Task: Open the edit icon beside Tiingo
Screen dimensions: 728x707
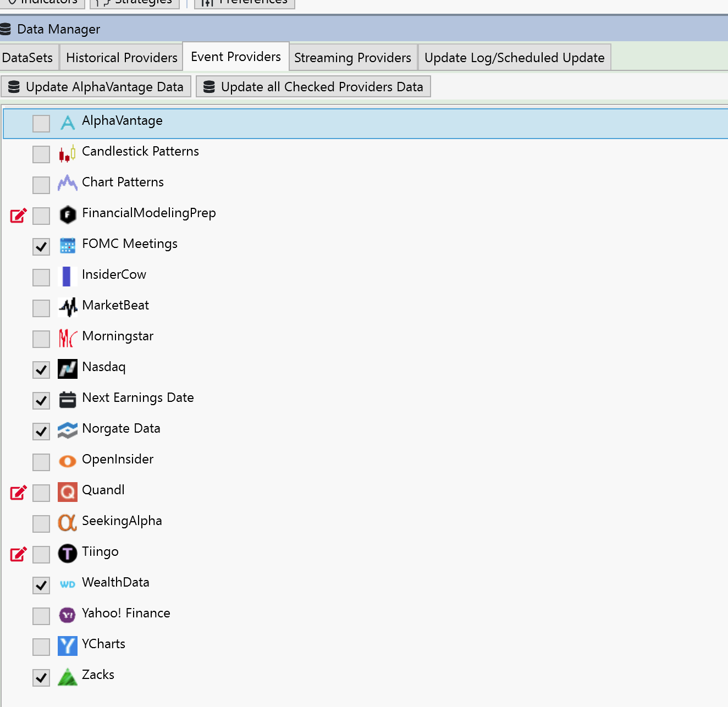Action: (18, 554)
